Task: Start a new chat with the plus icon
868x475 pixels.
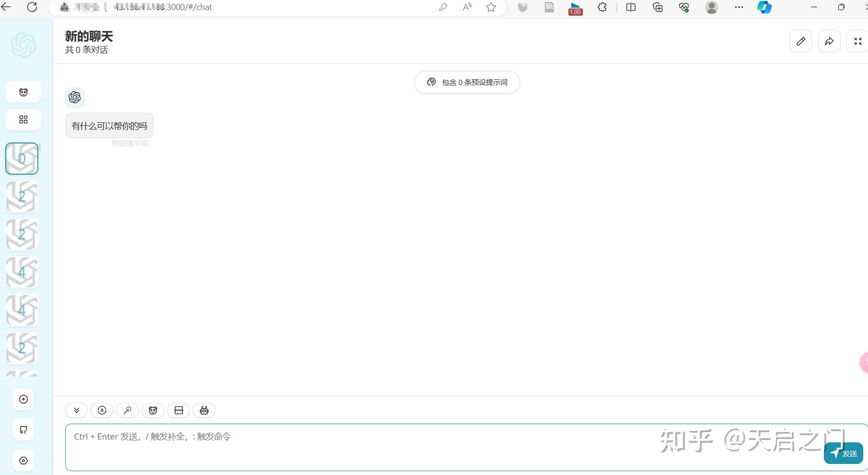Action: click(x=23, y=399)
